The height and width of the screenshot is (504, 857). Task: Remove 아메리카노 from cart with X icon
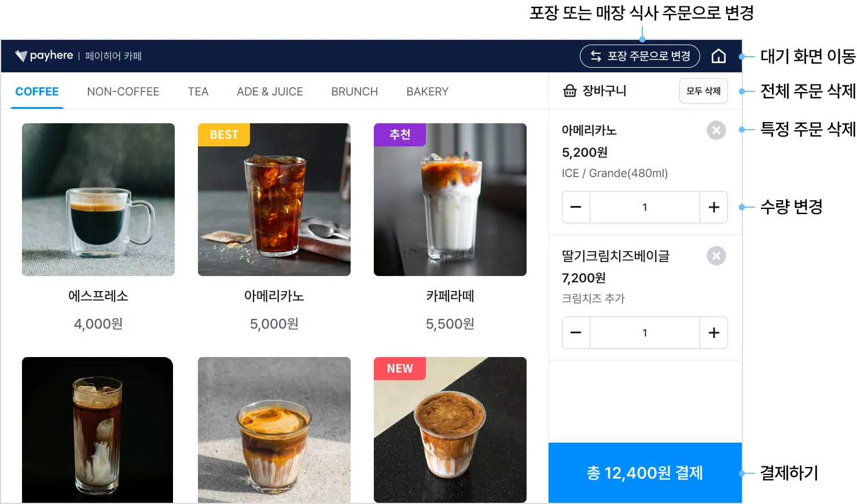(x=716, y=130)
